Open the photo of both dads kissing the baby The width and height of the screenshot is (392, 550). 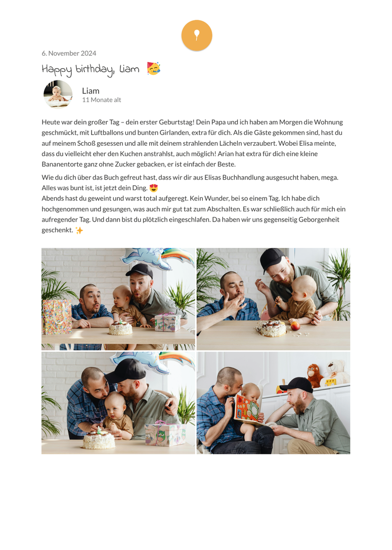coord(118,403)
